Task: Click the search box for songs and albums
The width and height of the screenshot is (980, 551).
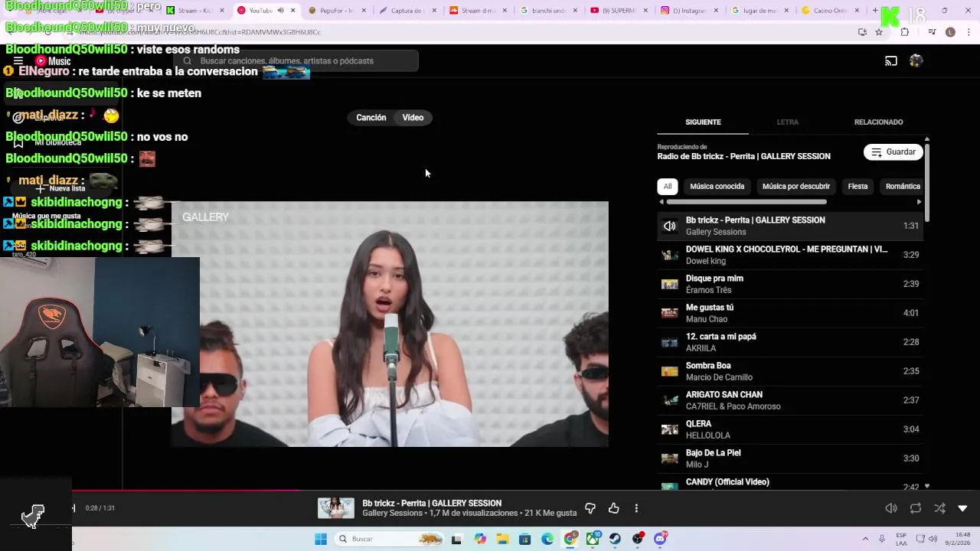Action: pos(296,61)
